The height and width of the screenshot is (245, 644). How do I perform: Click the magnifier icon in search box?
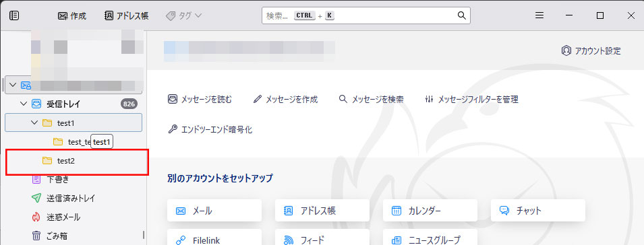pos(461,16)
